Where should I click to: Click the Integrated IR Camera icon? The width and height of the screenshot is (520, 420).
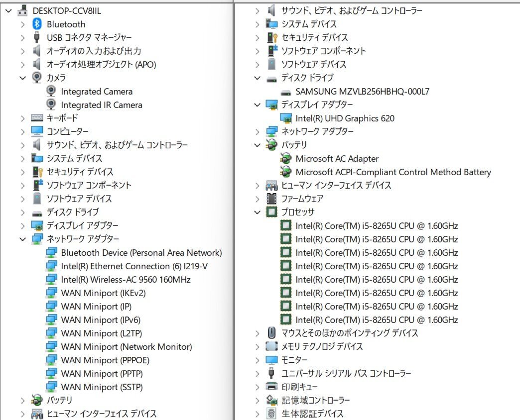click(52, 105)
